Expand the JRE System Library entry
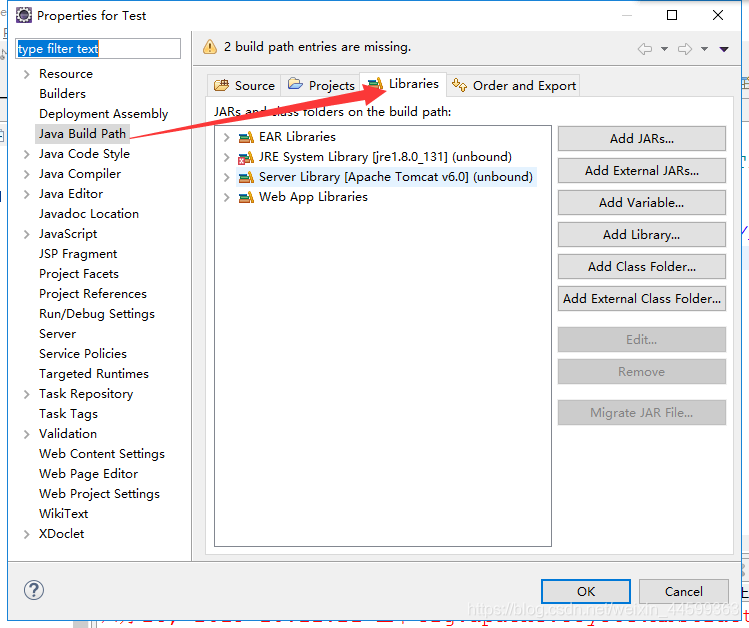The width and height of the screenshot is (749, 628). (227, 157)
